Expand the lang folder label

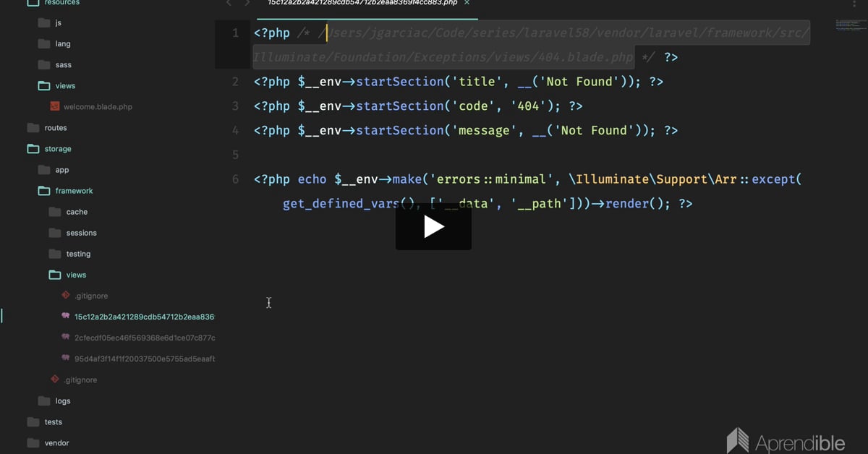[63, 44]
